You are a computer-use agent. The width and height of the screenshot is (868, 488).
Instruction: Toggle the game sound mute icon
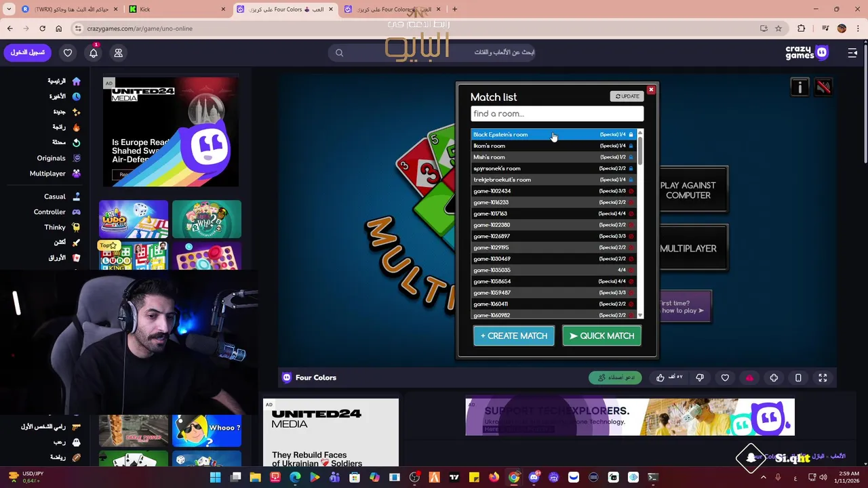(x=823, y=87)
